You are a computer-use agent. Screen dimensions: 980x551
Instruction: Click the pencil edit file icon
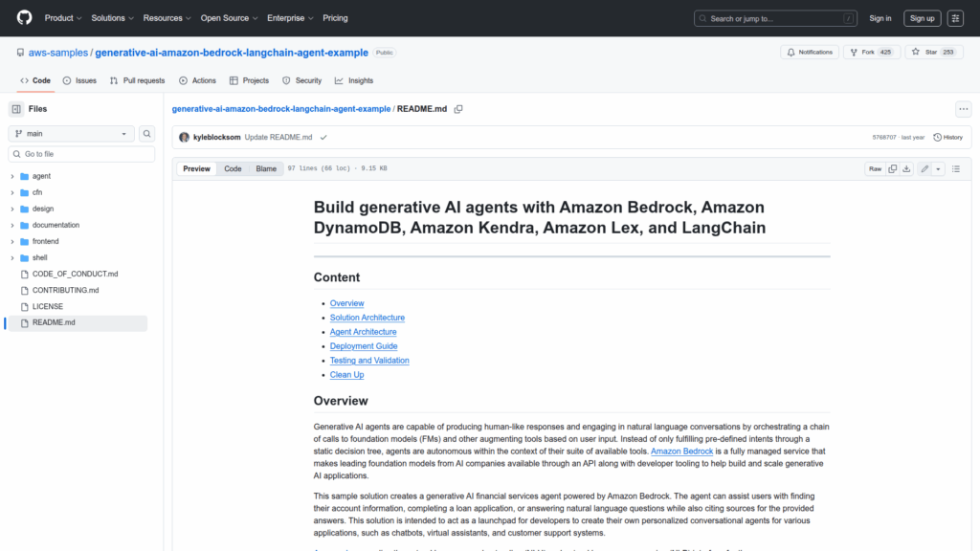pos(924,168)
